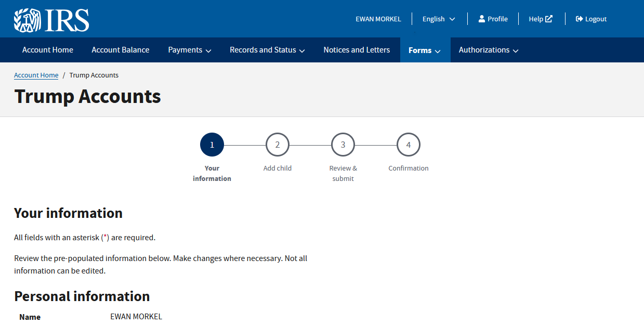Click the IRS eagle logo

pyautogui.click(x=51, y=20)
